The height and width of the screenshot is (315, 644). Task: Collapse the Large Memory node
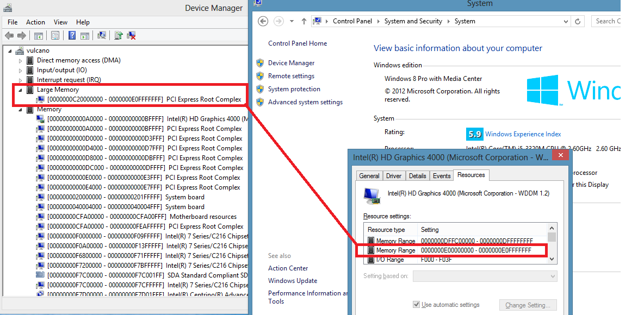coord(20,90)
